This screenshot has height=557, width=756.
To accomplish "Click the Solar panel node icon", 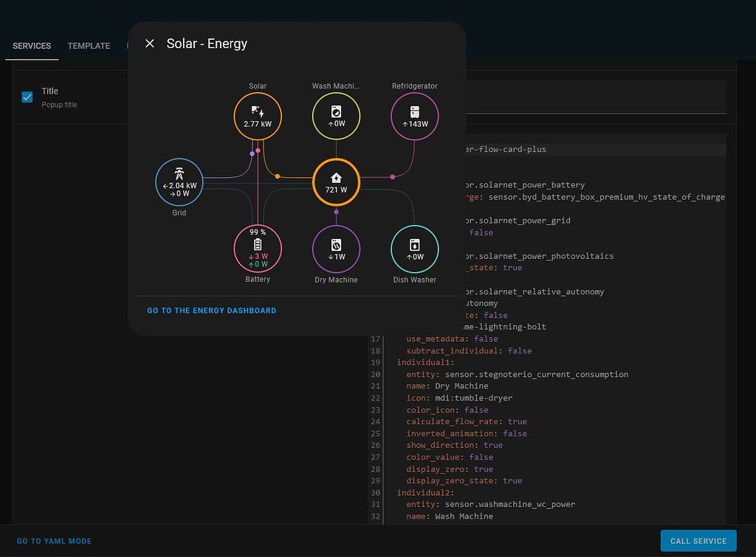I will click(258, 112).
